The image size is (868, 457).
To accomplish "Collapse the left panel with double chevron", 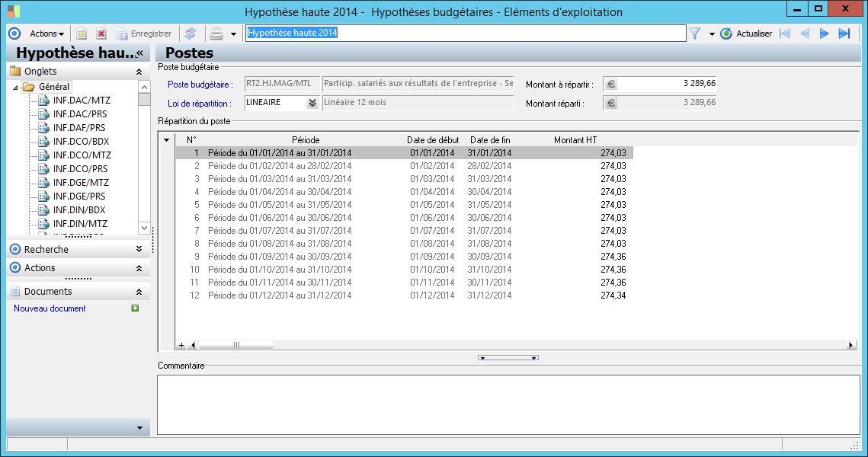I will pyautogui.click(x=139, y=53).
